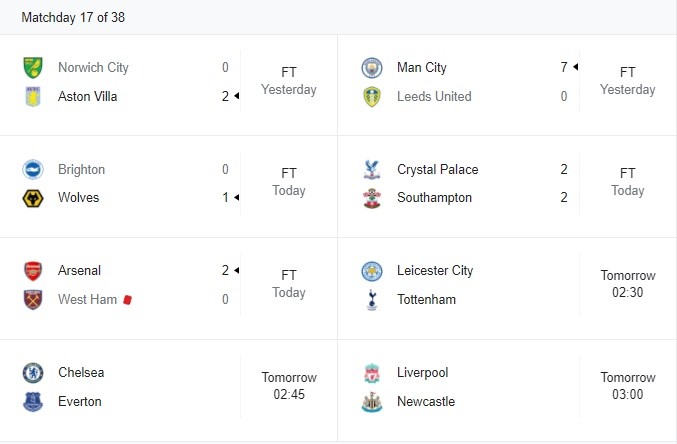Image resolution: width=677 pixels, height=444 pixels.
Task: Click the Tottenham club crest
Action: click(372, 300)
